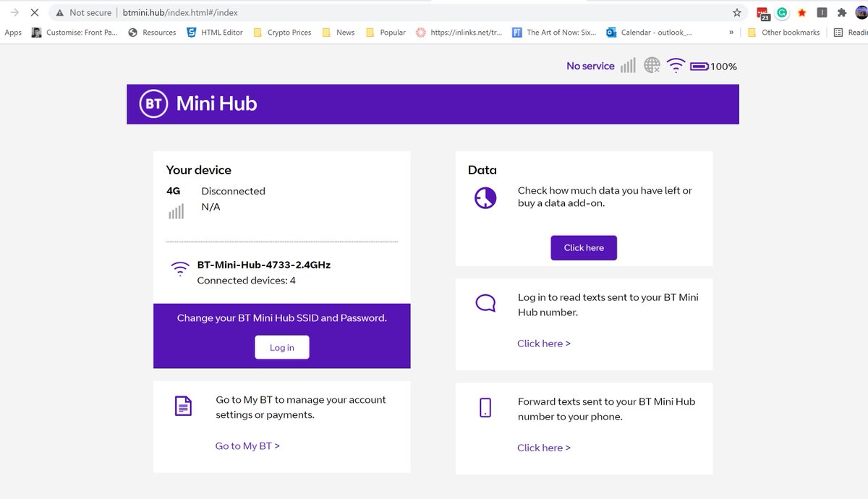The width and height of the screenshot is (868, 499).
Task: Click the Your device heading
Action: (199, 170)
